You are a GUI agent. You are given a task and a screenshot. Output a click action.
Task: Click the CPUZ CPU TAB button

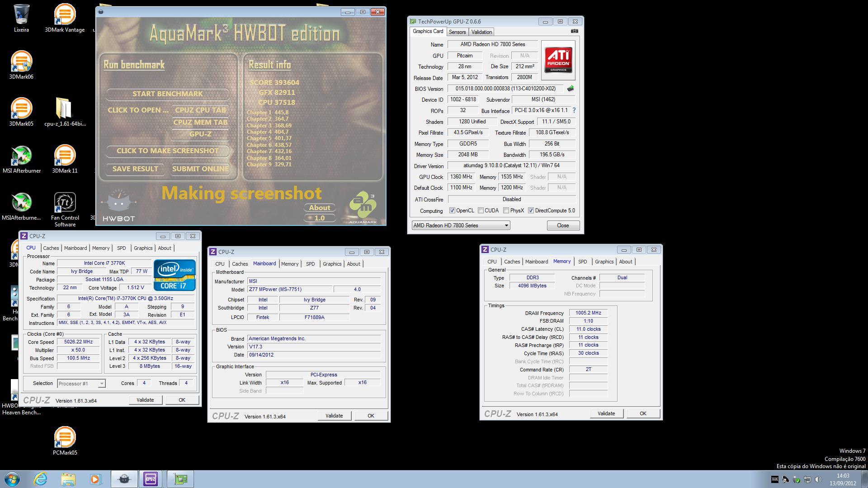200,110
